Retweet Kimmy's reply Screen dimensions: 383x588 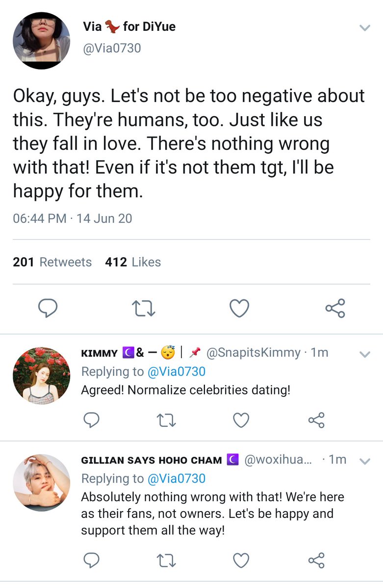[166, 420]
